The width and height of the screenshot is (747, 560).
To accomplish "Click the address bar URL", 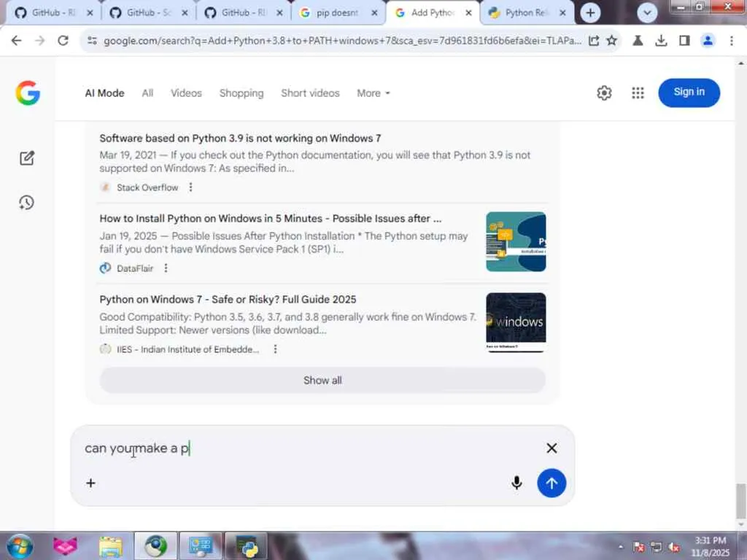I will [342, 41].
